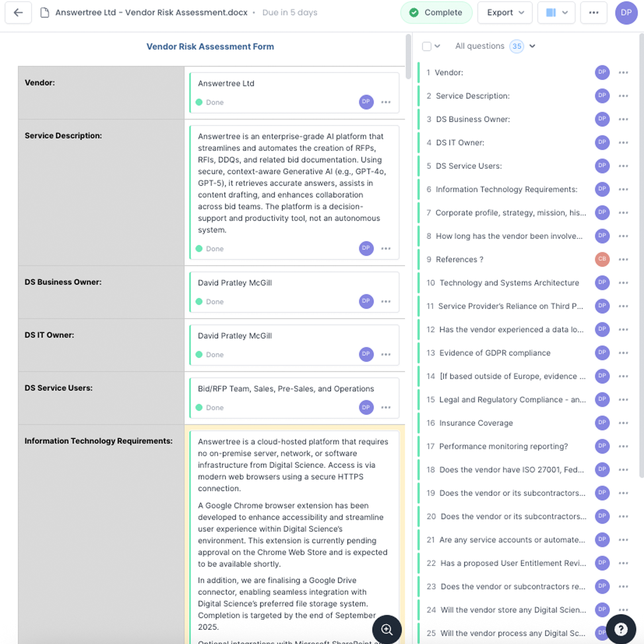Open ellipsis for question 22 User Entitlement Review
The width and height of the screenshot is (644, 644).
pyautogui.click(x=623, y=563)
